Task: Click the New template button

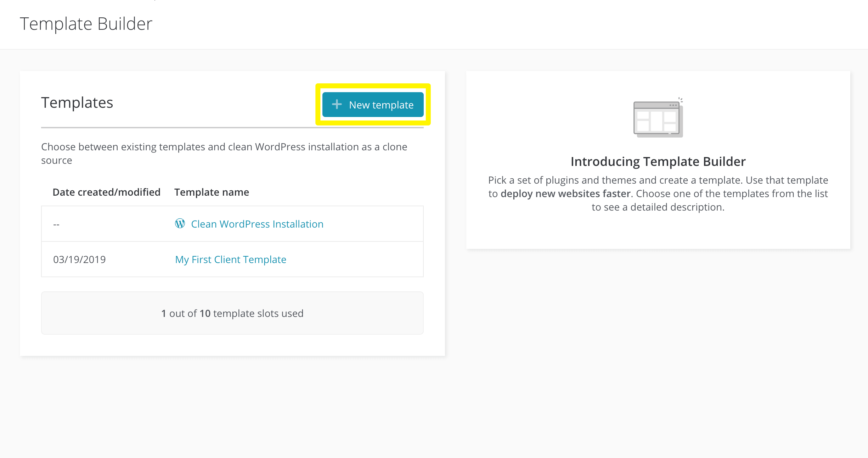Action: 373,105
